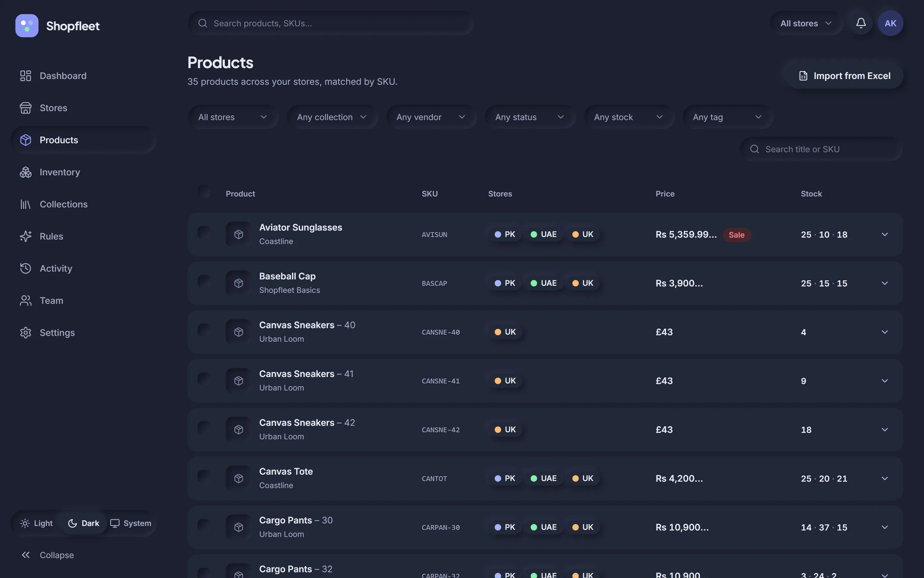This screenshot has height=578, width=924.
Task: Open the All stores dropdown in top bar
Action: [806, 23]
